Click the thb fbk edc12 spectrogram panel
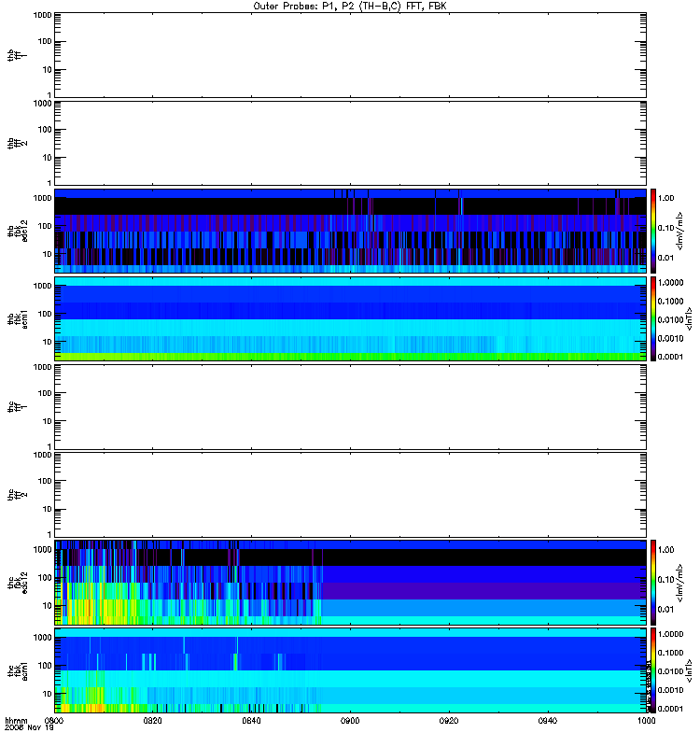 pos(350,231)
